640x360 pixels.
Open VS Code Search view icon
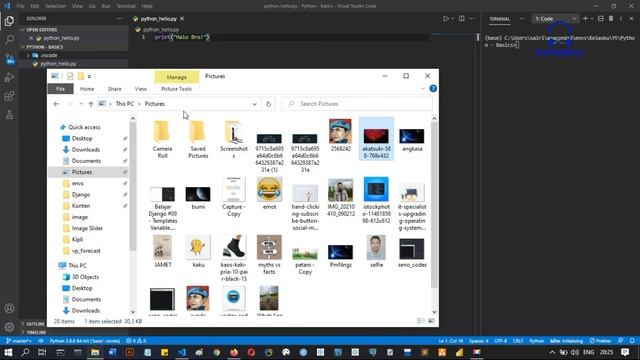[9, 39]
